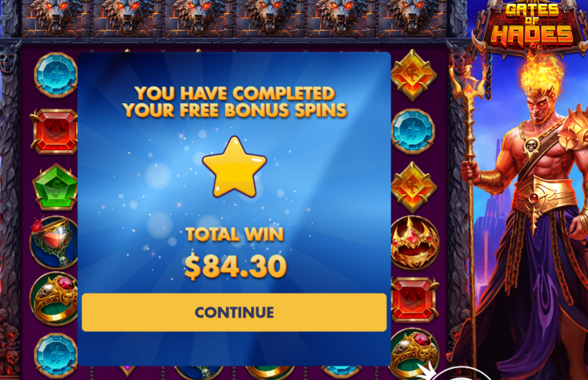Image resolution: width=588 pixels, height=380 pixels.
Task: Click the golden star icon
Action: pyautogui.click(x=234, y=167)
